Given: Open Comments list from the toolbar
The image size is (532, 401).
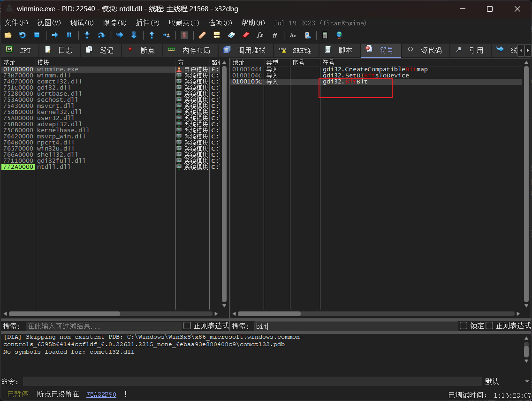Looking at the screenshot, I should coord(216,35).
